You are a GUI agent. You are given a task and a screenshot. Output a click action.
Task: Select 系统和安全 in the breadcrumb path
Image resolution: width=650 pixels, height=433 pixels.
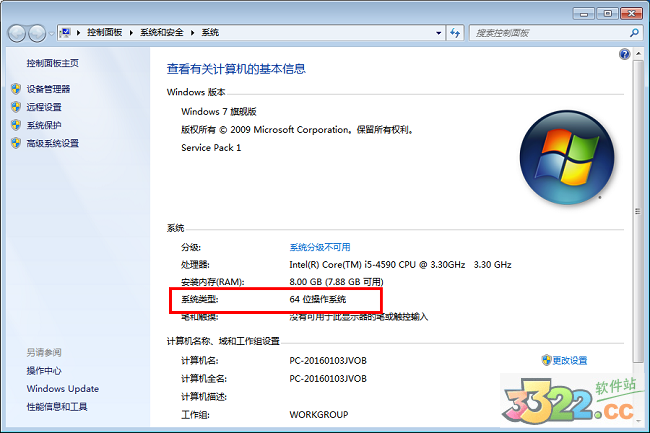162,32
